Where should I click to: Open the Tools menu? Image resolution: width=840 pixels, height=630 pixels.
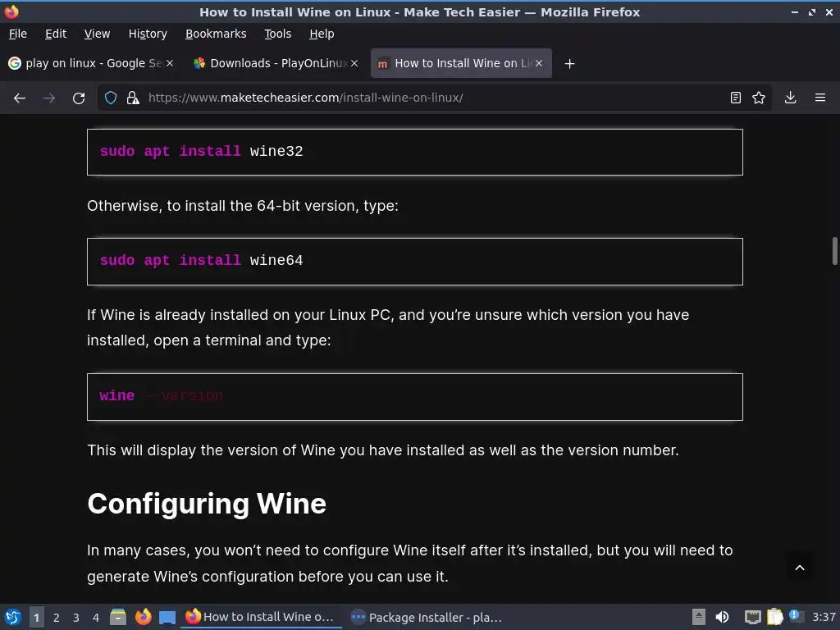pyautogui.click(x=277, y=34)
